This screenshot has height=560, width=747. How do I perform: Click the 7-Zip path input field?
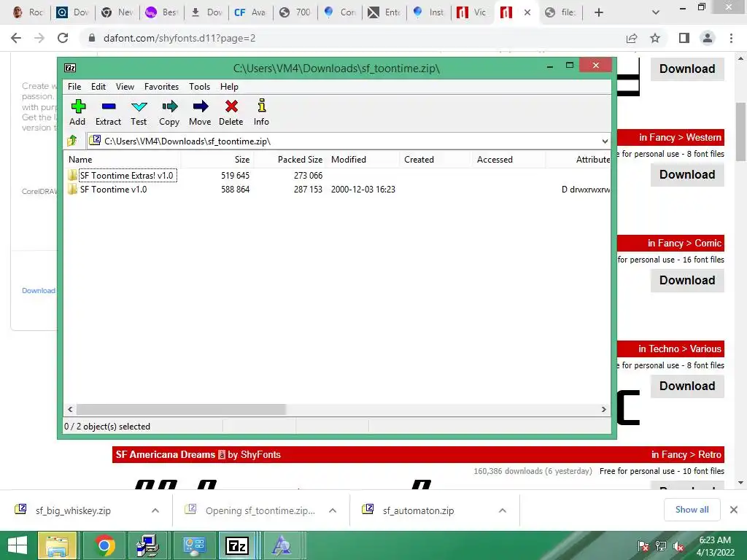point(348,141)
